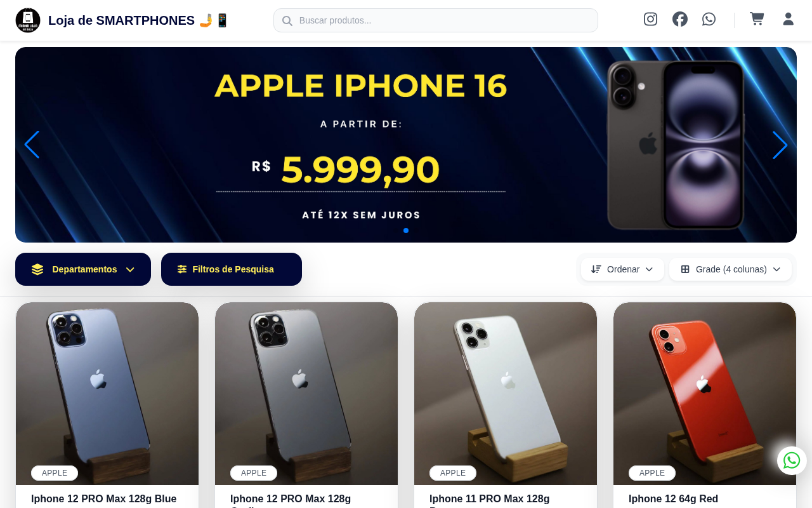Focus the Buscar produtos search field
This screenshot has width=812, height=508.
[x=436, y=20]
